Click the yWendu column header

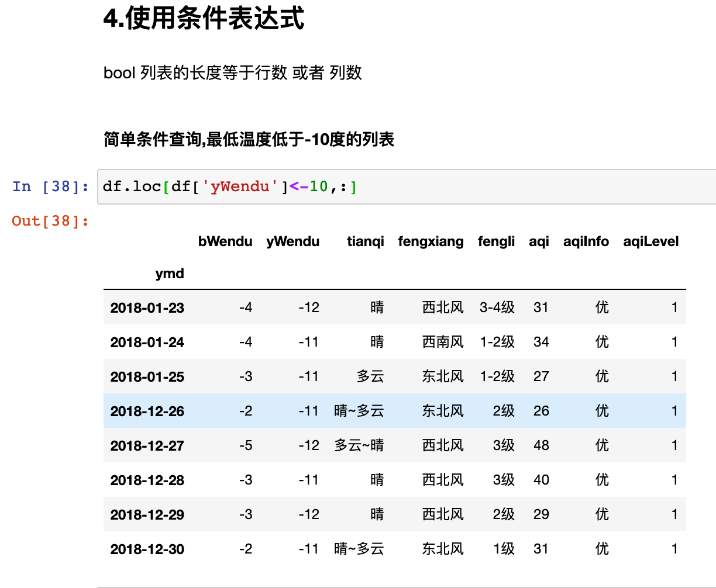(x=293, y=241)
